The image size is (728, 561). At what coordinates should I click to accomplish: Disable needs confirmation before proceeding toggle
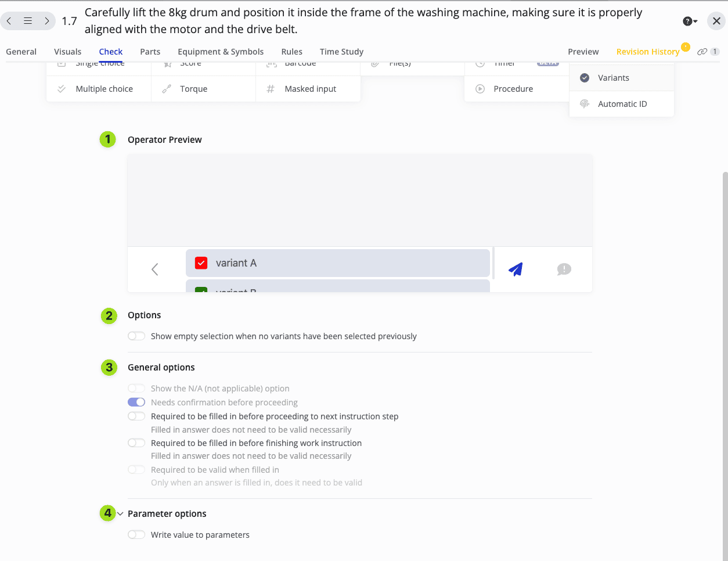[x=136, y=402]
